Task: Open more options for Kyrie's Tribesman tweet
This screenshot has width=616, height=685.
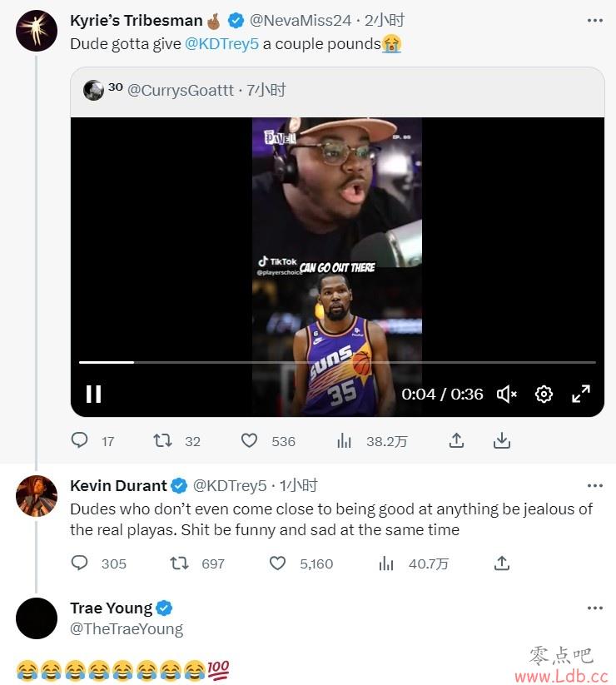Action: 595,21
